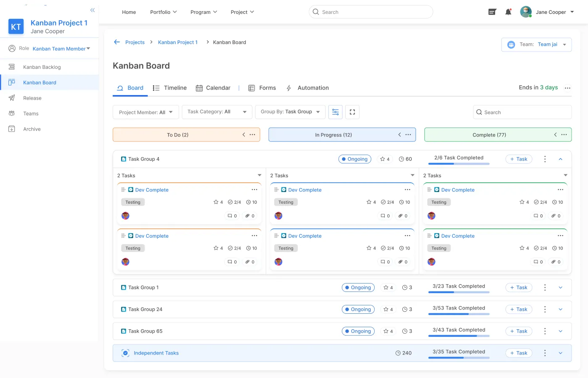The image size is (588, 378).
Task: Open more options next to Ends in 3 days
Action: pos(567,88)
